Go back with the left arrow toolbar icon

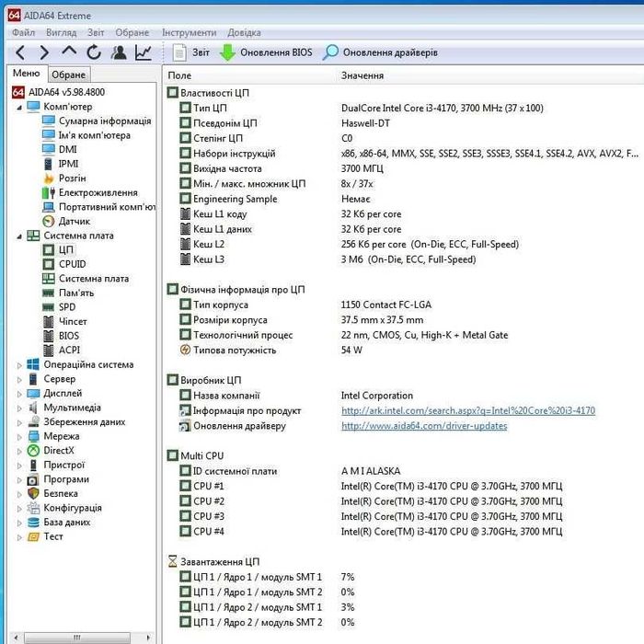[x=20, y=52]
